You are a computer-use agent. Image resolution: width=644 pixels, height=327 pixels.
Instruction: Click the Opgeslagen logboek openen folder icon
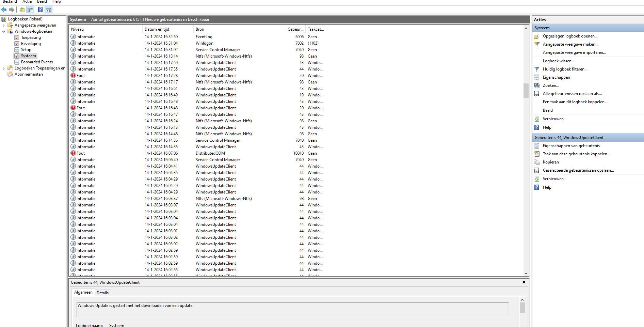537,36
